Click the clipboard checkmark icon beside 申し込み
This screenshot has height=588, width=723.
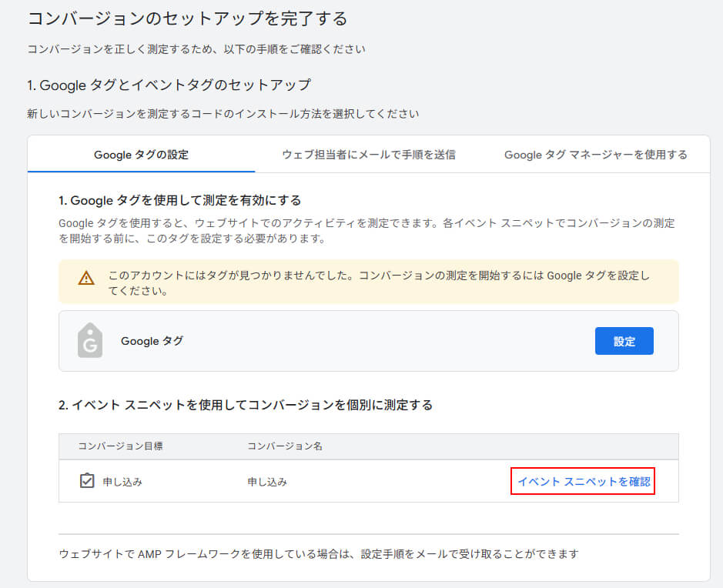click(87, 481)
